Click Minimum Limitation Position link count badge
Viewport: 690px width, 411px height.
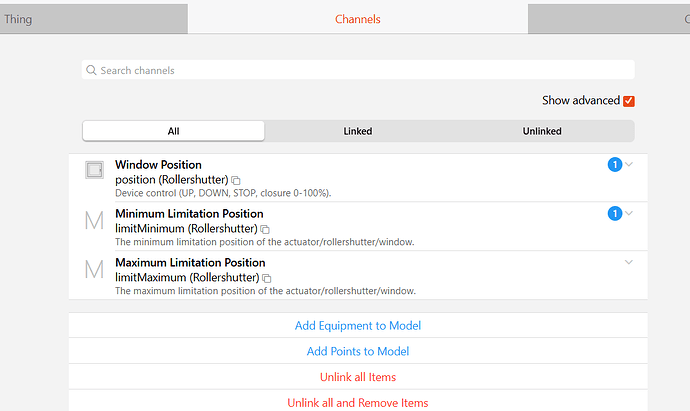click(x=615, y=213)
